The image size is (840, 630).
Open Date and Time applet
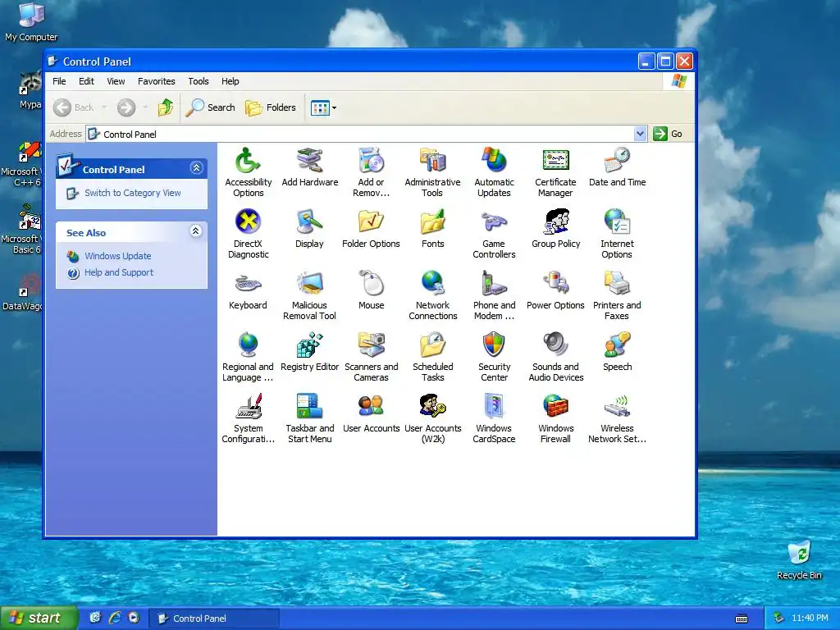[617, 160]
